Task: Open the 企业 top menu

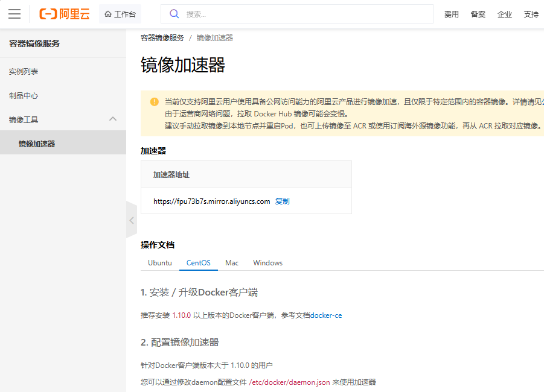Action: (505, 14)
